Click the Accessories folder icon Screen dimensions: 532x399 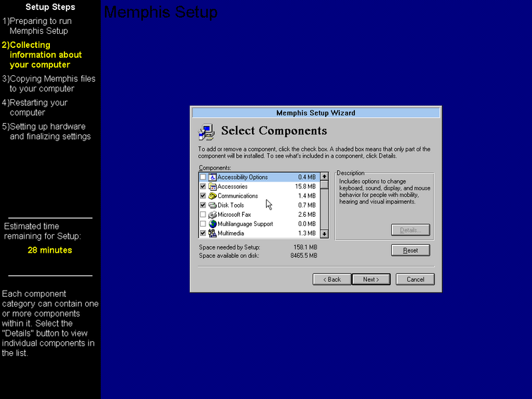coord(212,187)
